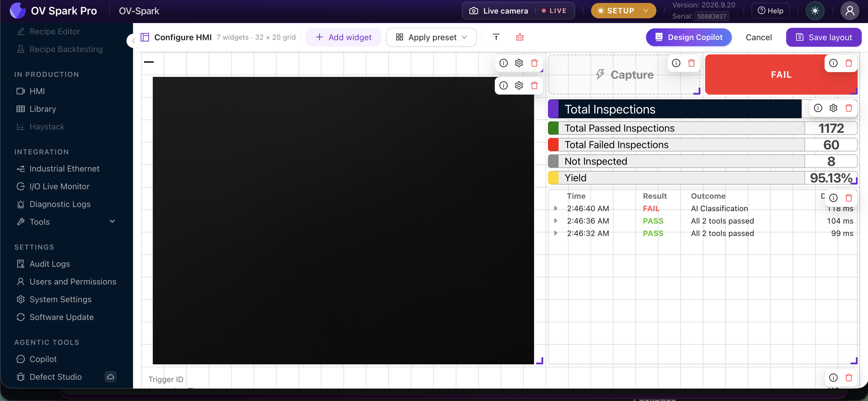Click the Add widget button
This screenshot has width=868, height=401.
[343, 37]
